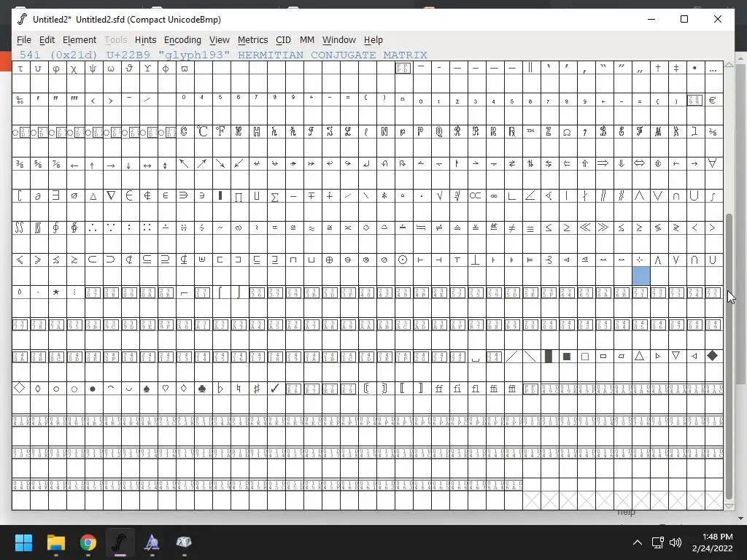Image resolution: width=747 pixels, height=560 pixels.
Task: Select the black spade suit glyph
Action: (147, 389)
